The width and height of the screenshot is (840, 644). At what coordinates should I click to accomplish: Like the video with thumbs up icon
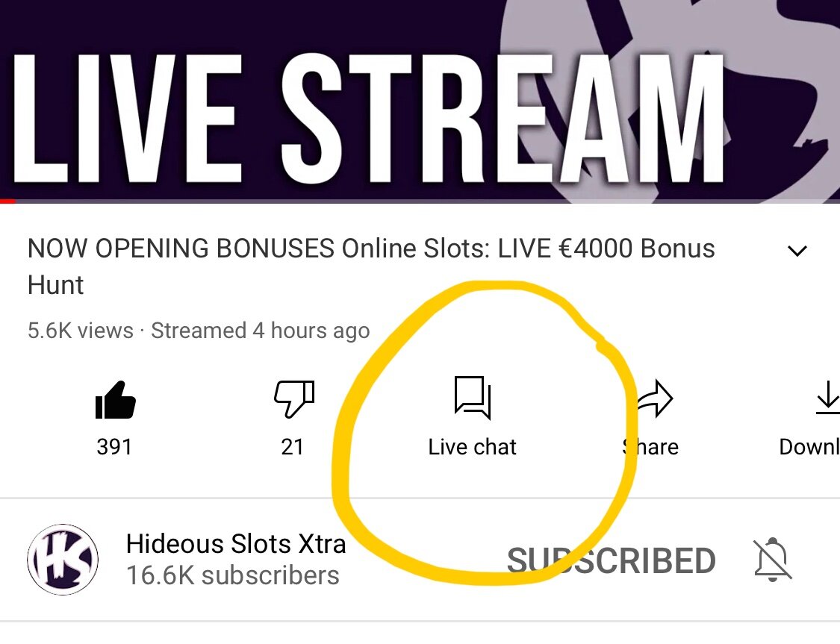115,400
